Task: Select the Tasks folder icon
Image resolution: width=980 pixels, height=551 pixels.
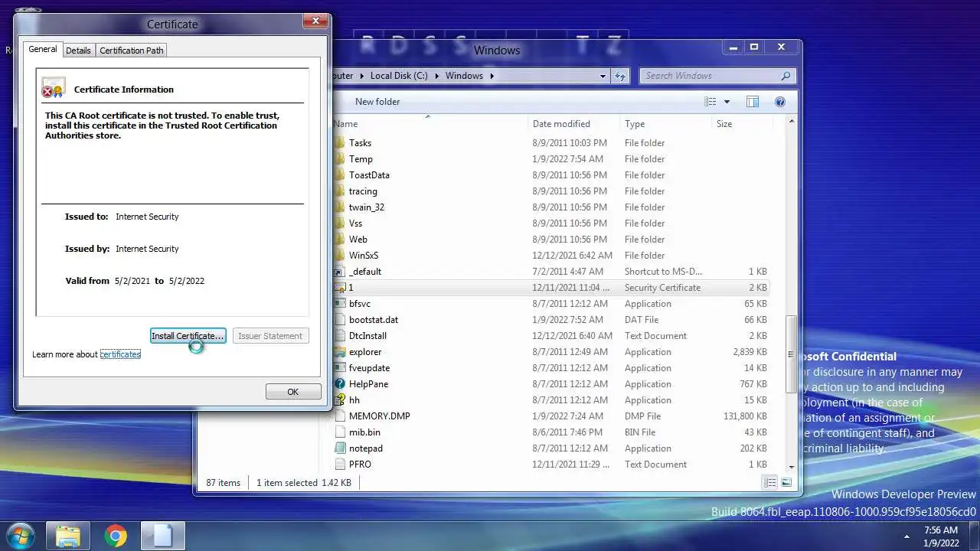Action: [x=340, y=143]
